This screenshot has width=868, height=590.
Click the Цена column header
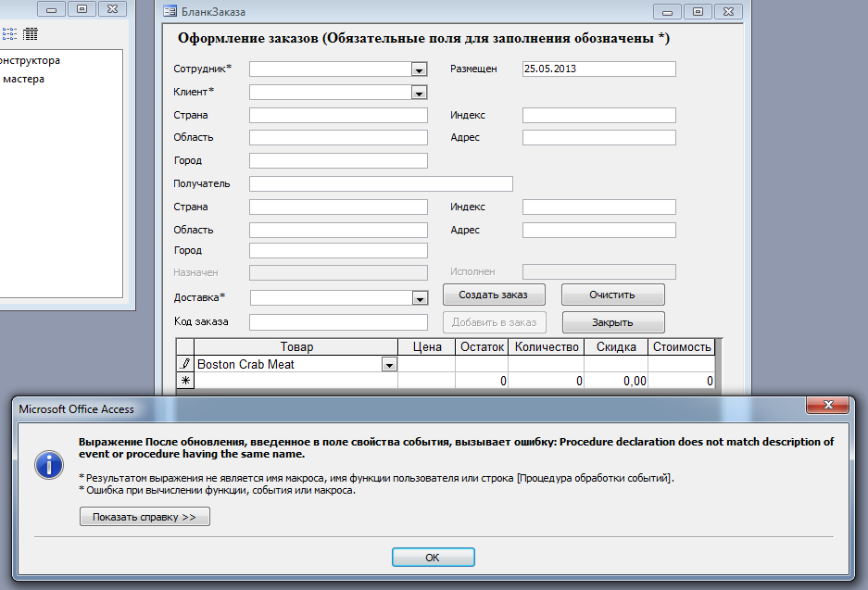[427, 347]
